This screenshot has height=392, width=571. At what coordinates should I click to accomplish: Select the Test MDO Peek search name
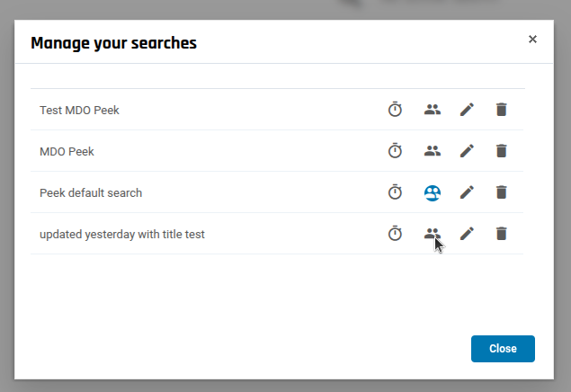tap(79, 110)
